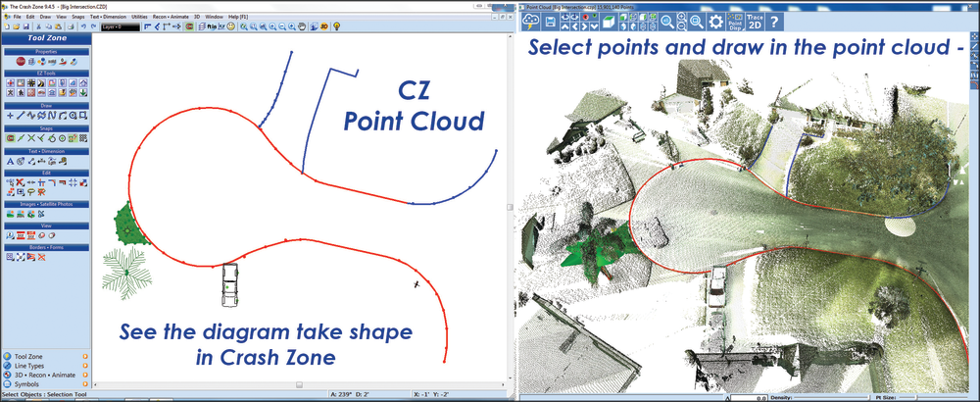Open the cloud import icon in Point Cloud
The width and height of the screenshot is (980, 402).
point(529,22)
